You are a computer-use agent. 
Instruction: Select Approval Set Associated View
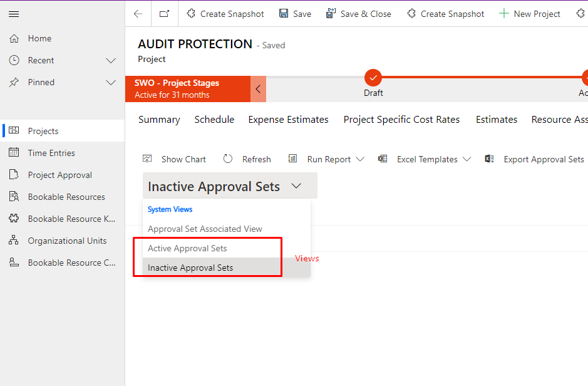tap(205, 229)
